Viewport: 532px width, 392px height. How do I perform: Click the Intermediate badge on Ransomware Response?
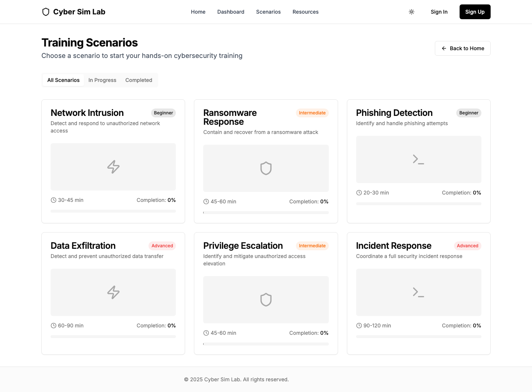pos(312,113)
